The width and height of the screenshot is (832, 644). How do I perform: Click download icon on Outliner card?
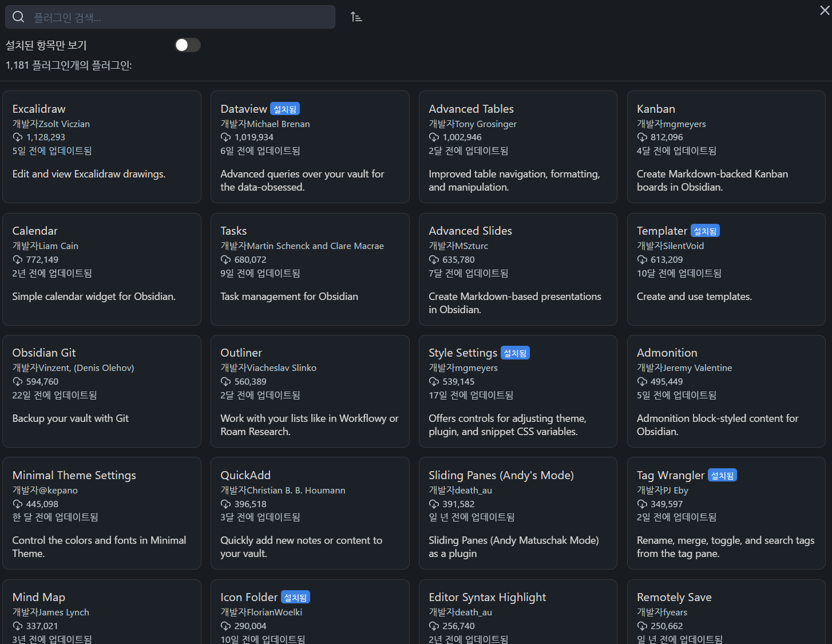point(226,382)
